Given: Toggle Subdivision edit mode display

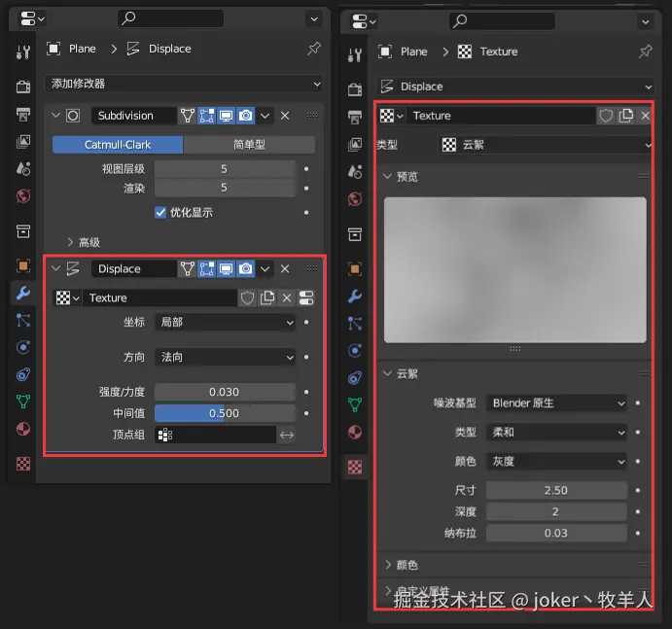Looking at the screenshot, I should [x=206, y=116].
